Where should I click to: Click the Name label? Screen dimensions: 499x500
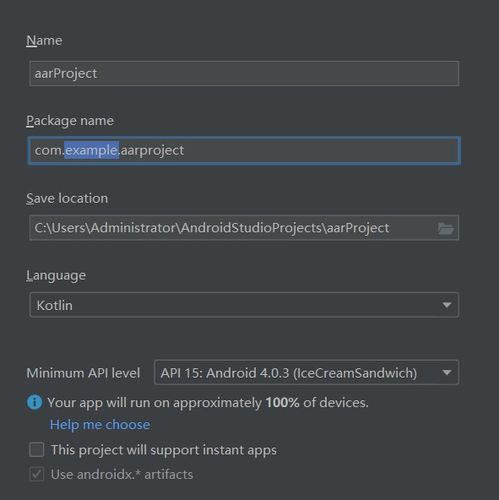(44, 41)
